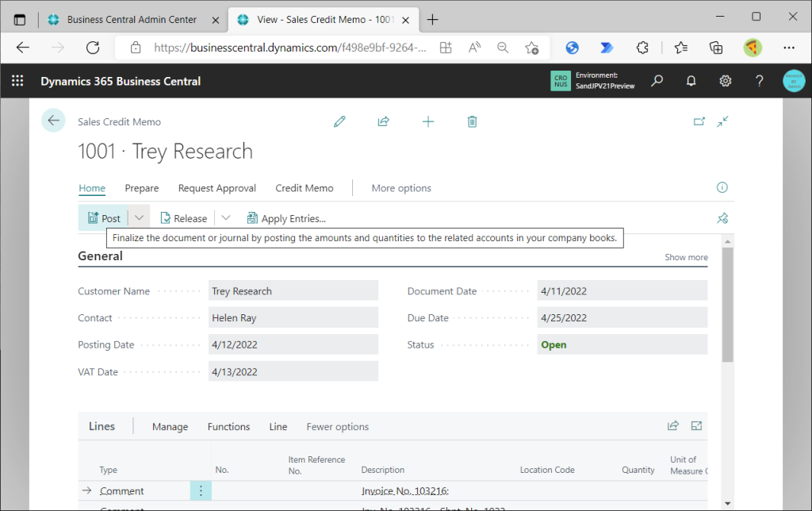This screenshot has height=511, width=812.
Task: Reload the browser page
Action: pos(93,48)
